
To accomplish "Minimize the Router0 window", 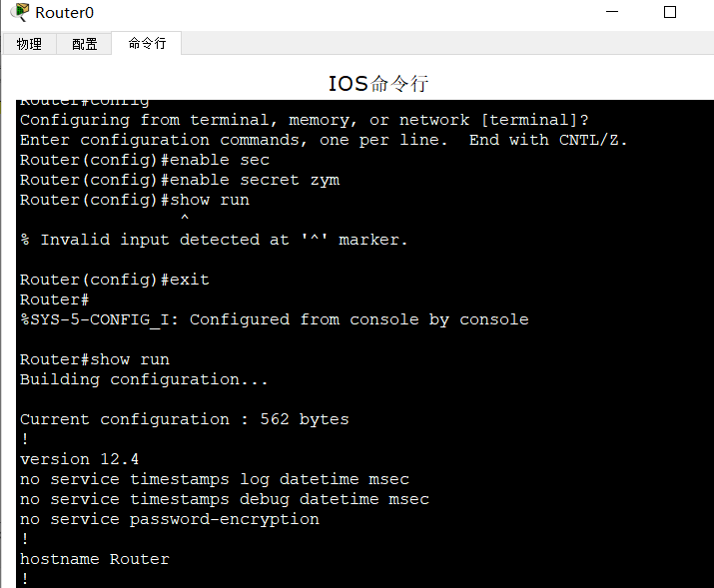I will point(611,12).
